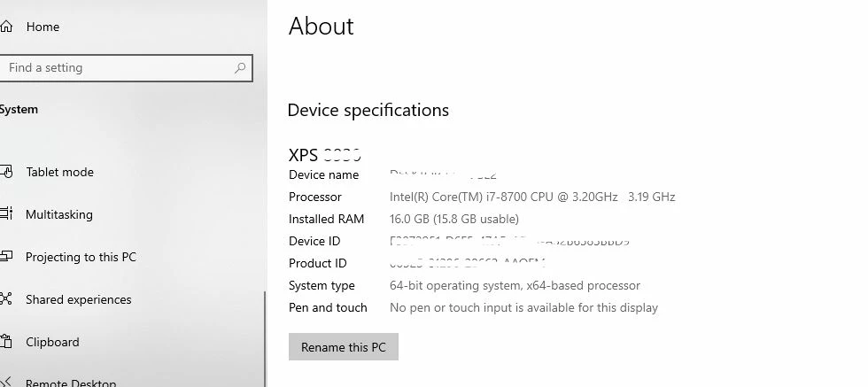This screenshot has width=868, height=387.
Task: Click the Multitasking icon
Action: pyautogui.click(x=5, y=213)
